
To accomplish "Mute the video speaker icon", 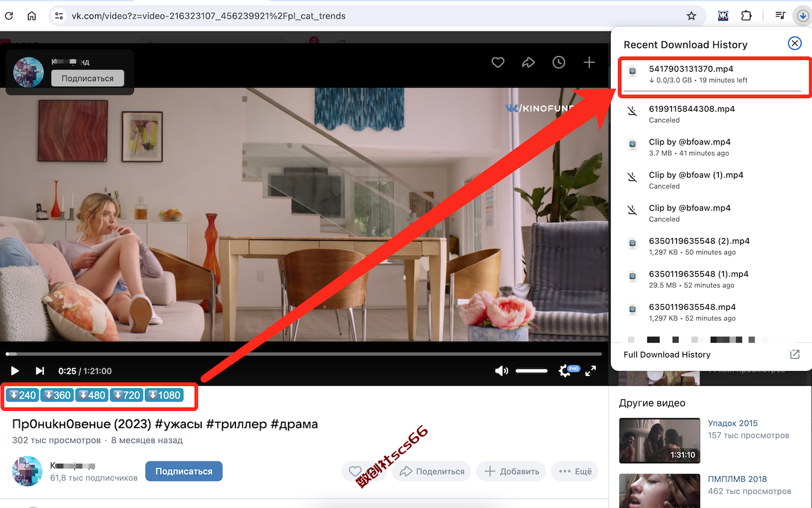I will tap(502, 371).
